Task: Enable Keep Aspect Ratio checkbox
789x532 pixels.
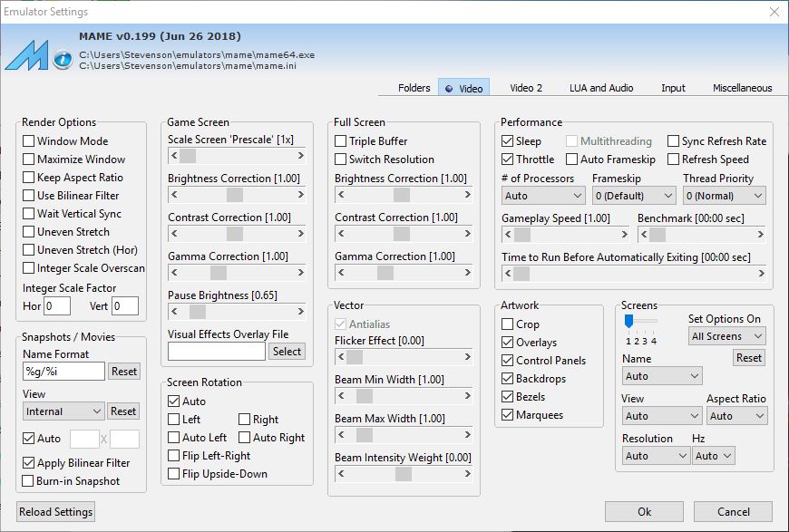Action: tap(29, 178)
